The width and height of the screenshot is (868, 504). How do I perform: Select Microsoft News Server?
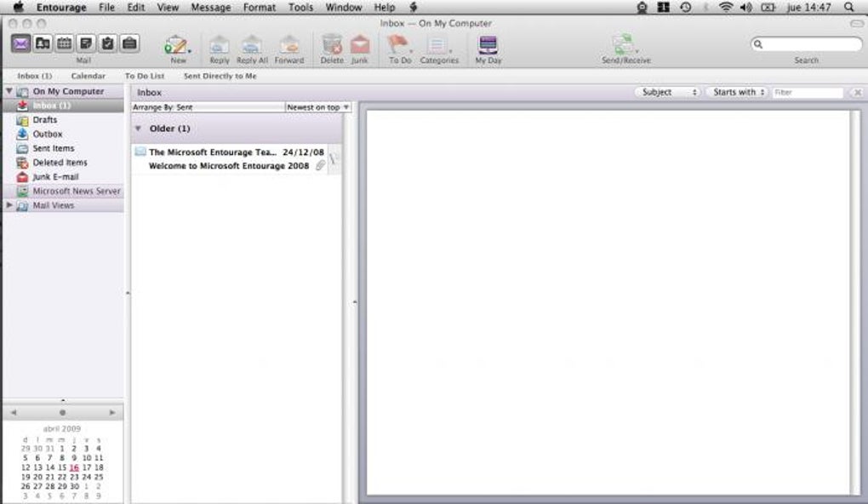click(63, 191)
